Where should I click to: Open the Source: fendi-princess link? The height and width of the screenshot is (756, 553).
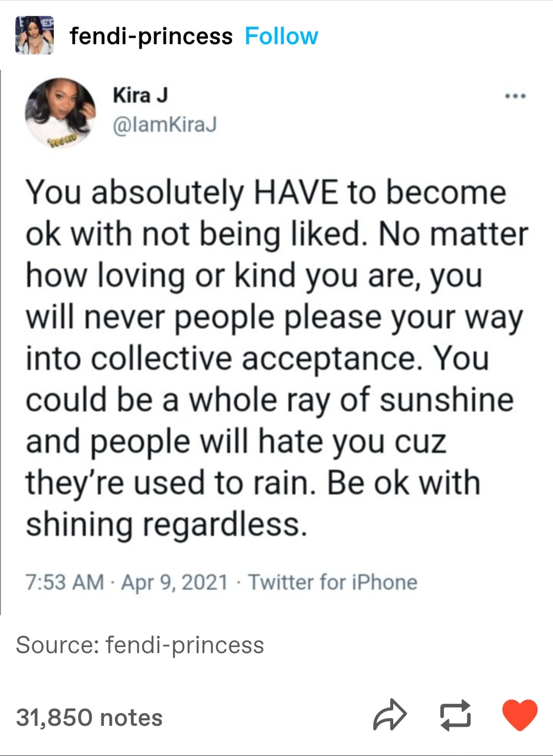[140, 645]
